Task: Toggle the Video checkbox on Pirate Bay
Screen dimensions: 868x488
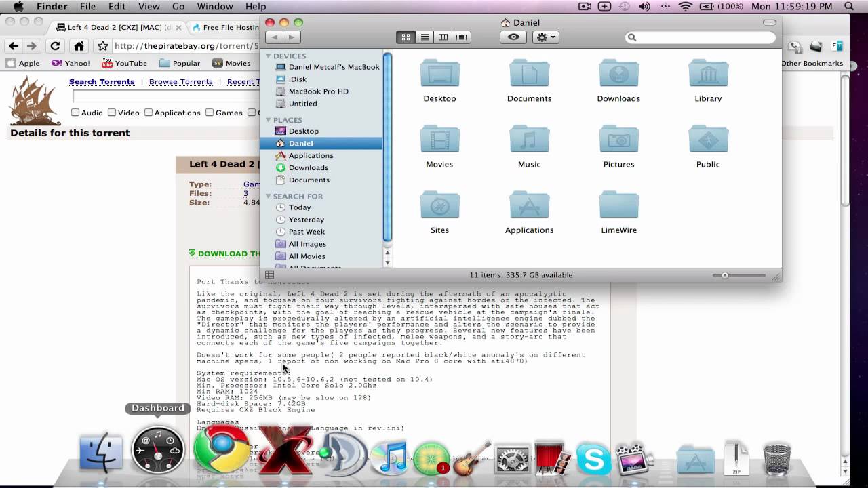Action: (x=112, y=113)
